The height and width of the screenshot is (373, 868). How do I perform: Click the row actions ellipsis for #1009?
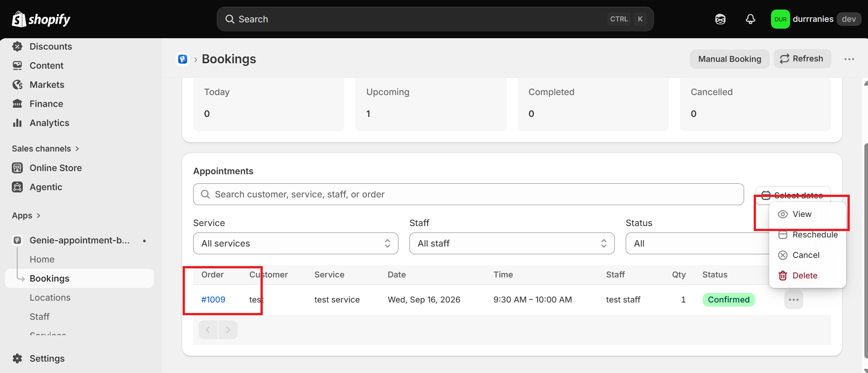(x=794, y=300)
